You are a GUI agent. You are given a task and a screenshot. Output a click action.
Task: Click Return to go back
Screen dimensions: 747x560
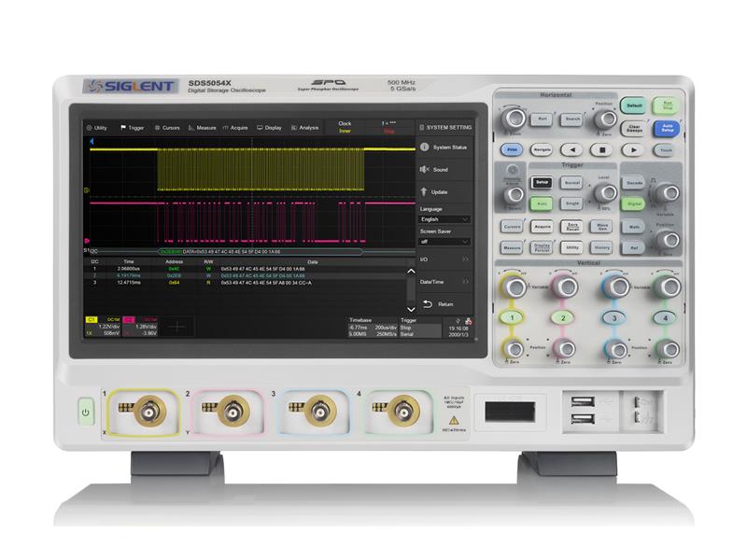pyautogui.click(x=444, y=303)
